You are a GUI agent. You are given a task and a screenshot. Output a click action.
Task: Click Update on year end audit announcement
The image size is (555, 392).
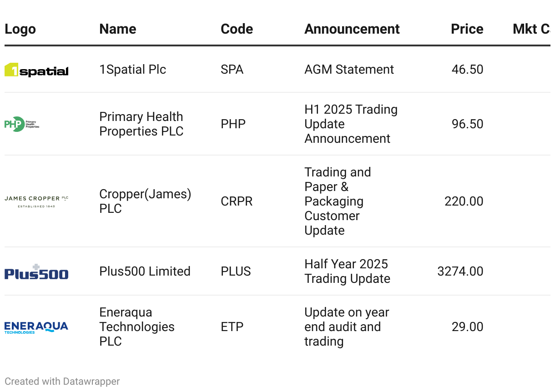coord(346,327)
